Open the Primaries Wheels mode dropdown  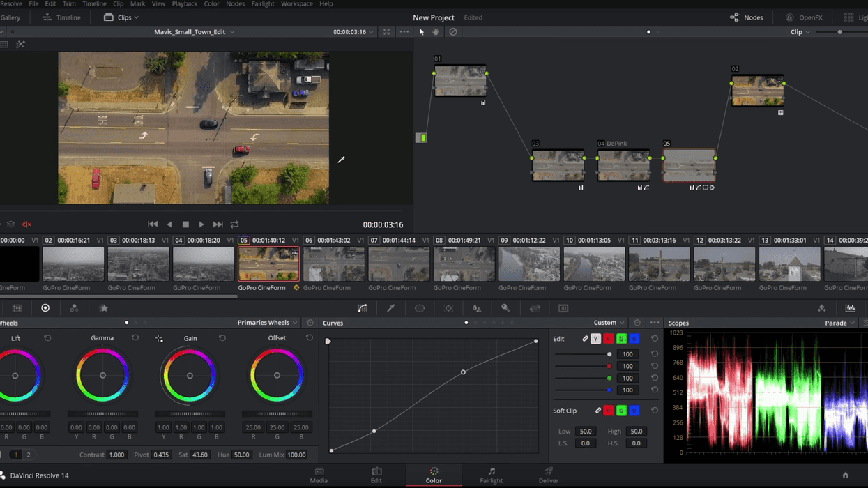tap(268, 323)
